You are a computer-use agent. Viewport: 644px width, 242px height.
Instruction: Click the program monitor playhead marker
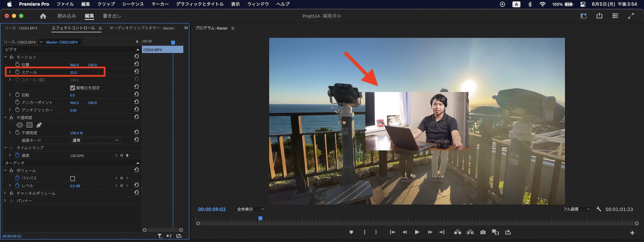(x=260, y=218)
